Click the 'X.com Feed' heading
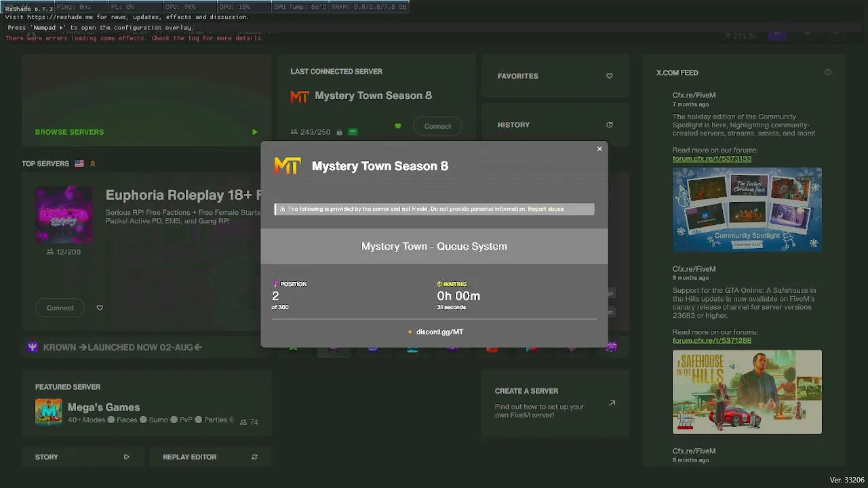 (677, 73)
